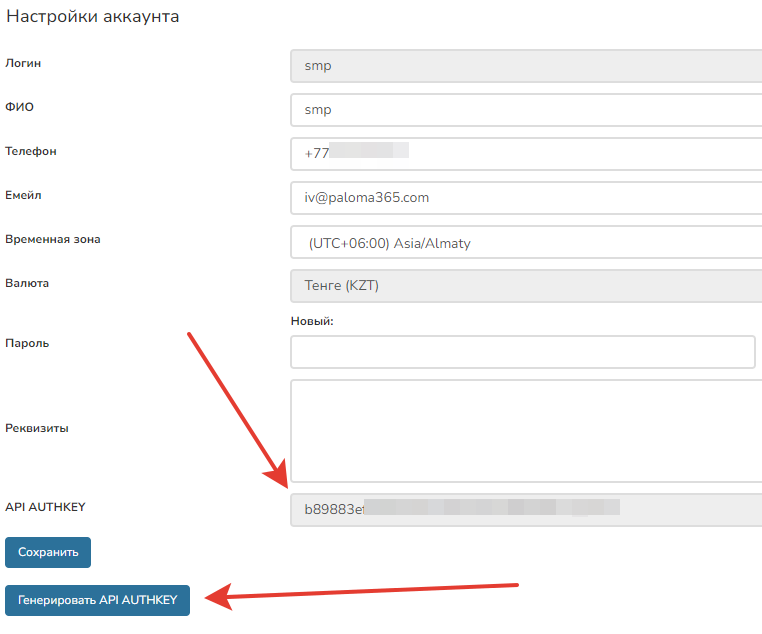
Task: Open the Временная зона timezone dropdown
Action: coord(525,242)
